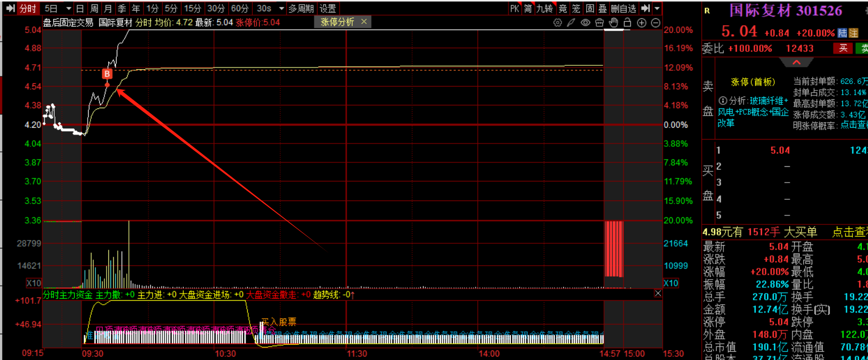Click the red 买 buy button
This screenshot has width=868, height=360.
point(842,49)
